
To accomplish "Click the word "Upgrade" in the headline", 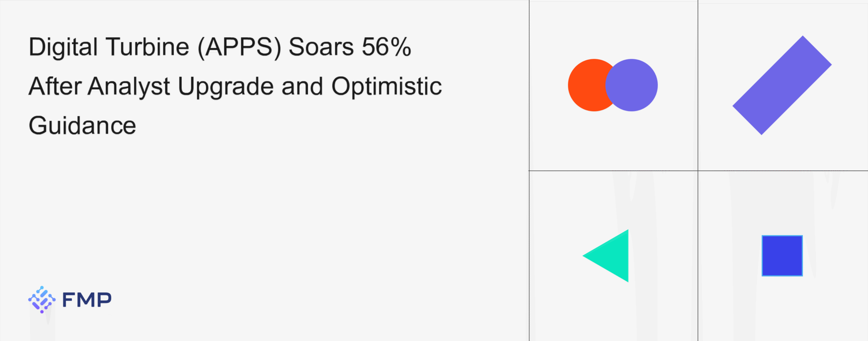I will coord(225,86).
